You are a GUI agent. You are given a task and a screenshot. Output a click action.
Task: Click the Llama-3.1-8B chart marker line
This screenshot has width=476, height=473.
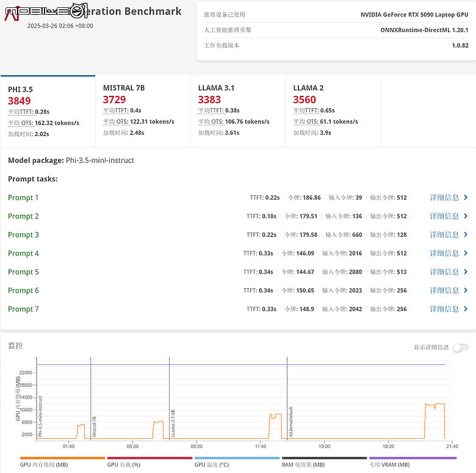point(170,399)
